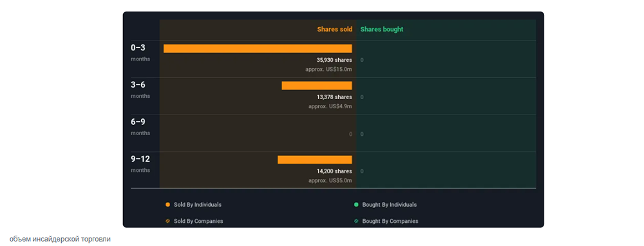Click the 14,200 shares value
This screenshot has width=644, height=246.
coord(334,171)
